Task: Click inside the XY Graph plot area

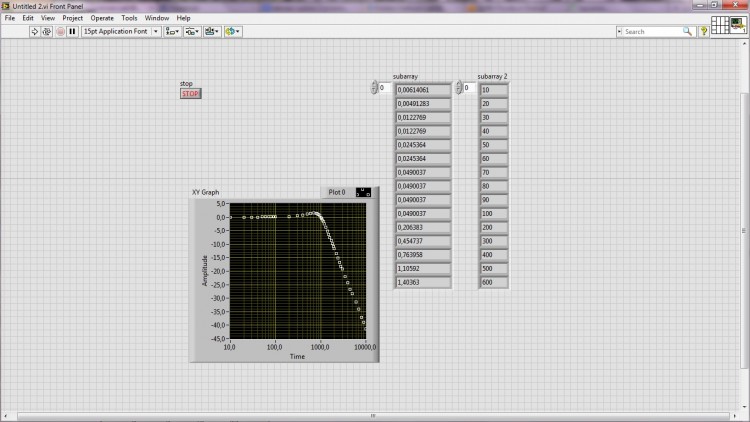Action: (x=298, y=271)
